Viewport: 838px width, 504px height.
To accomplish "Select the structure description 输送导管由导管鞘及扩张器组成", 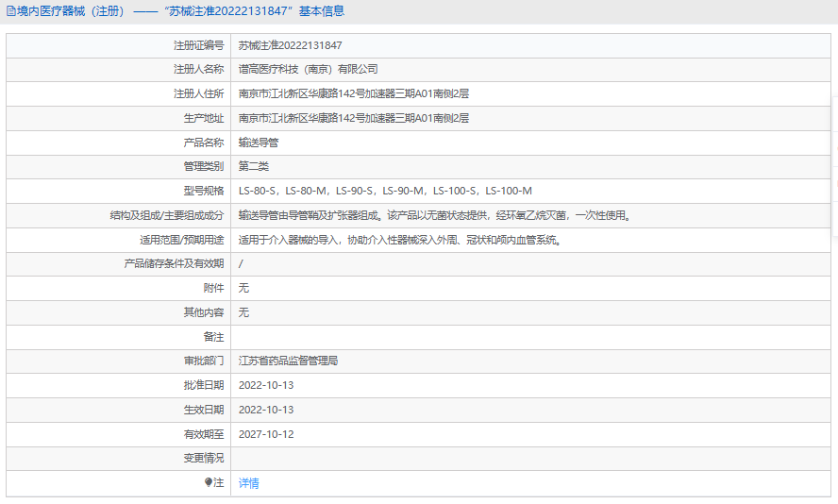I will coord(436,215).
